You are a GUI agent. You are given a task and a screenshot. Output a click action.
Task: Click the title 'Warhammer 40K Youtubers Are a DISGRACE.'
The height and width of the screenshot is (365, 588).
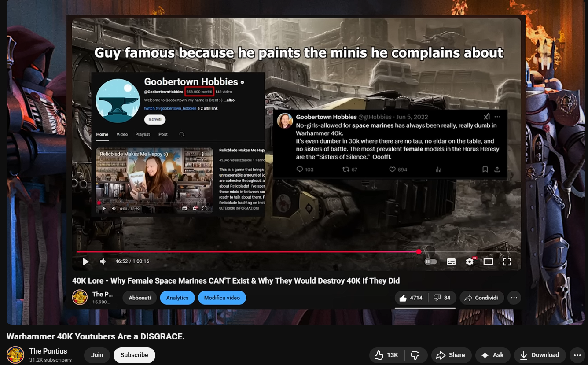pyautogui.click(x=96, y=336)
